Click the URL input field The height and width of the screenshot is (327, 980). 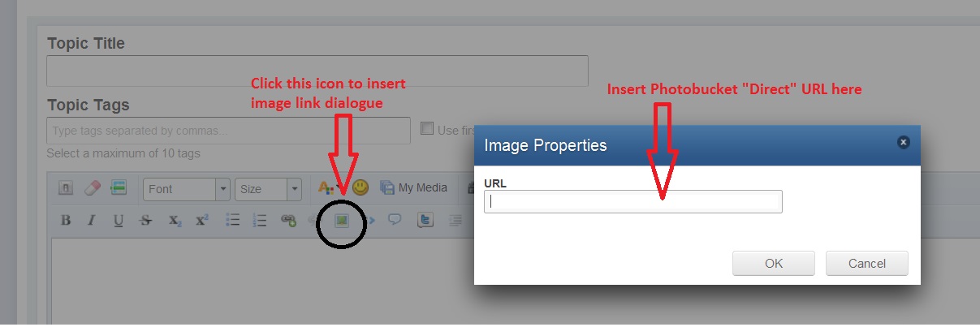(633, 202)
